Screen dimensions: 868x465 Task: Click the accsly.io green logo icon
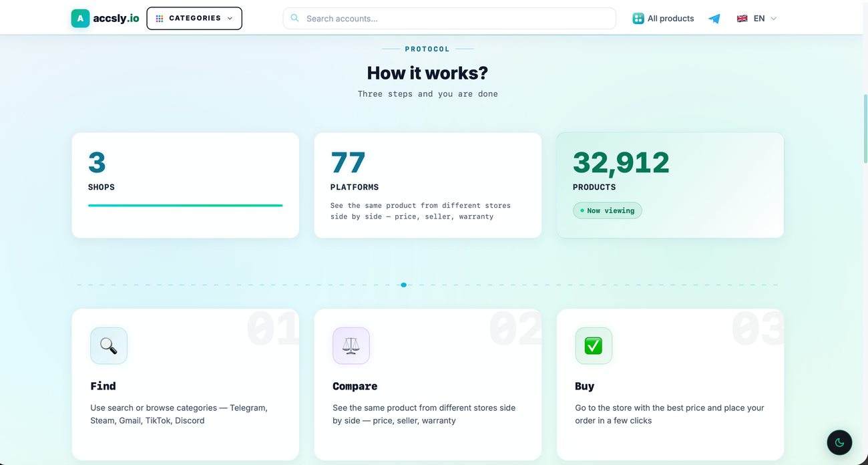click(80, 19)
